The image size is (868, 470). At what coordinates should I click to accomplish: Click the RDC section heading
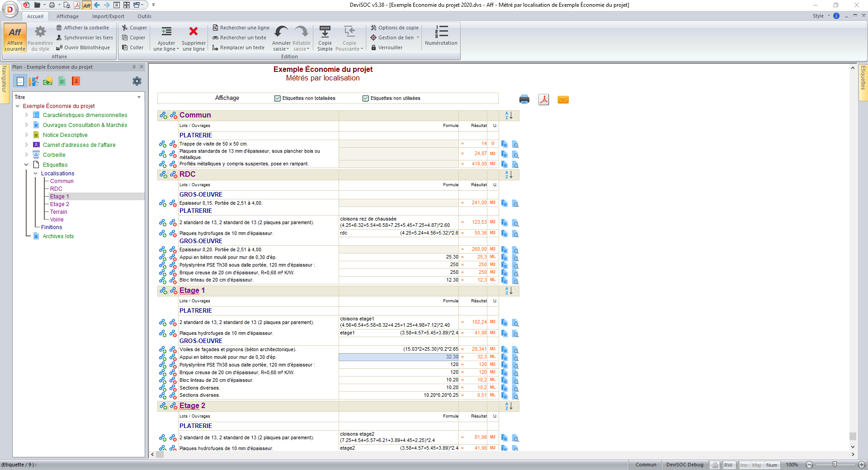point(187,174)
